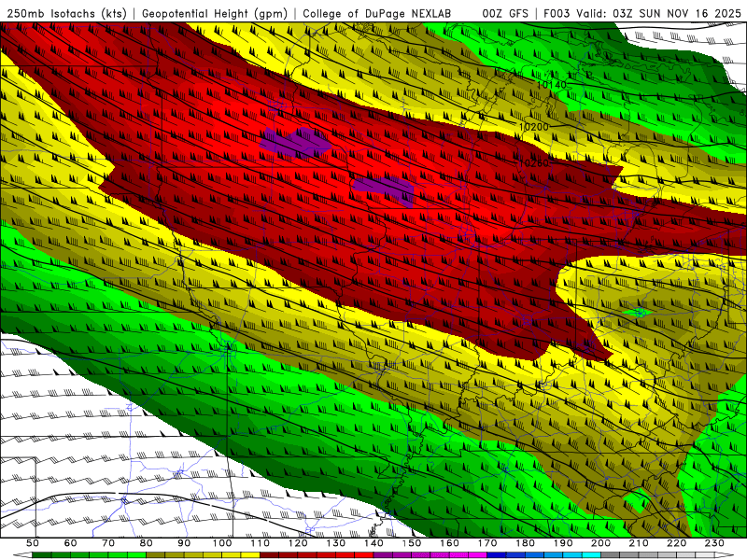Image resolution: width=747 pixels, height=560 pixels.
Task: Click the color bar label 160
Action: pyautogui.click(x=450, y=543)
